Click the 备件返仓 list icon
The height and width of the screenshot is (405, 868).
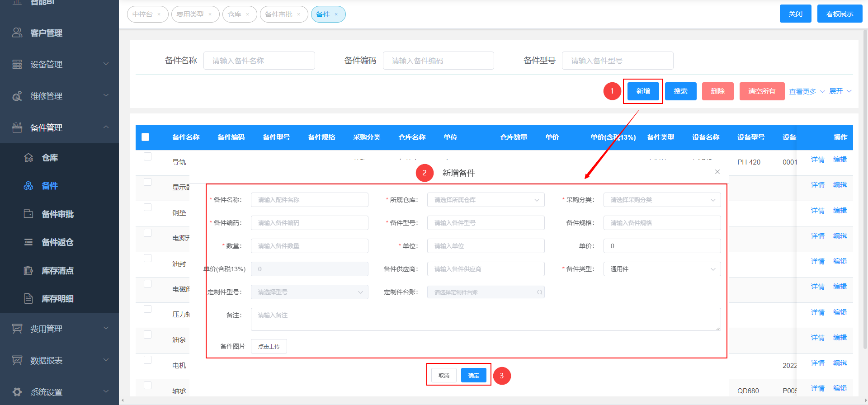(x=28, y=242)
